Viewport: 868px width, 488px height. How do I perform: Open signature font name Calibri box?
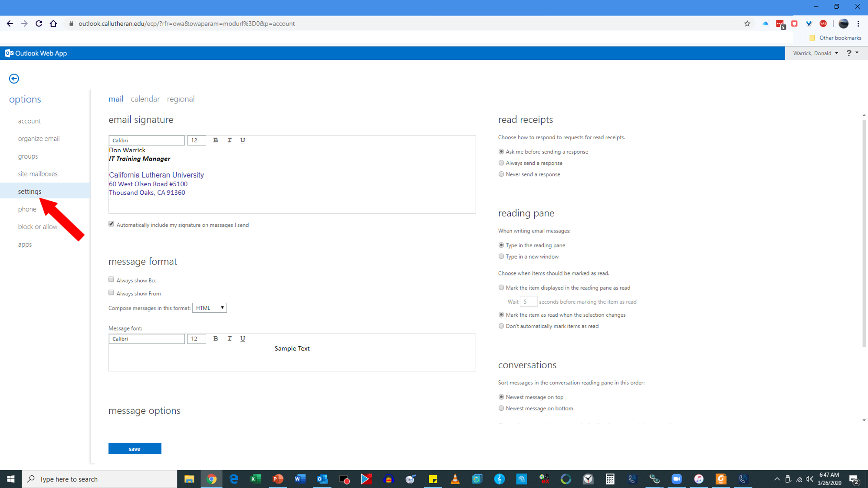147,140
